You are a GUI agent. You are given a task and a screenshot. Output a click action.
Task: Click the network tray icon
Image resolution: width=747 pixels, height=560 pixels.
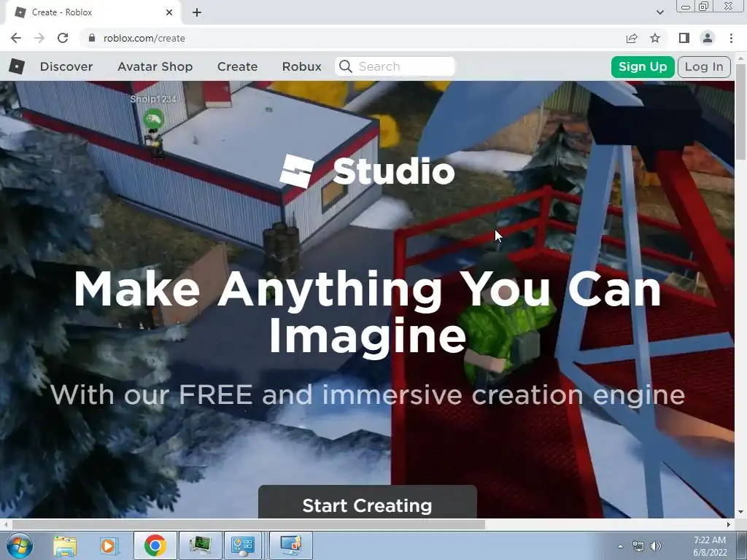[x=638, y=546]
